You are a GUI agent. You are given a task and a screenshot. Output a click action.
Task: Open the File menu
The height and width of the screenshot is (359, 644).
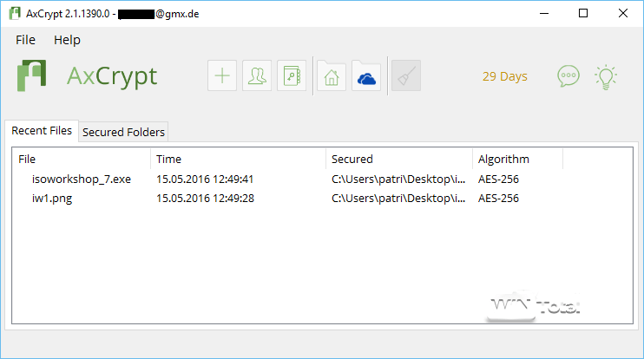tap(25, 40)
